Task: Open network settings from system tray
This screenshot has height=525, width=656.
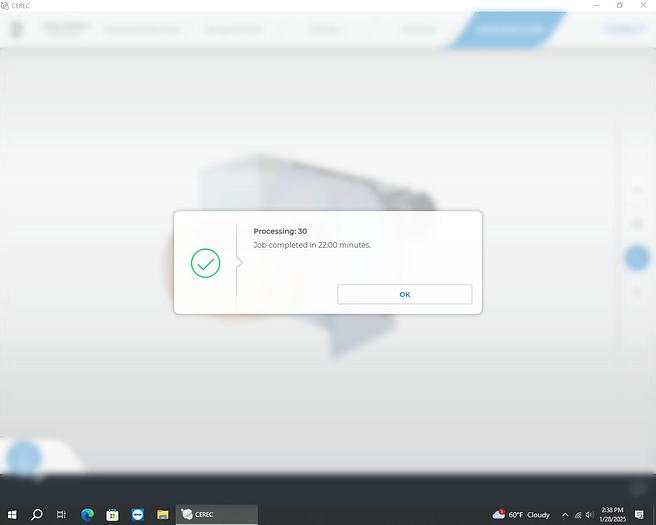Action: coord(578,514)
